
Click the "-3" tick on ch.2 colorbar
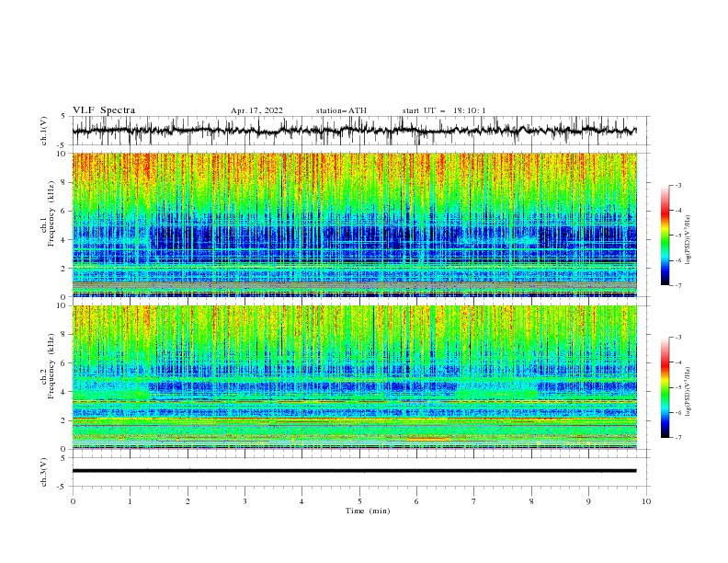(678, 338)
